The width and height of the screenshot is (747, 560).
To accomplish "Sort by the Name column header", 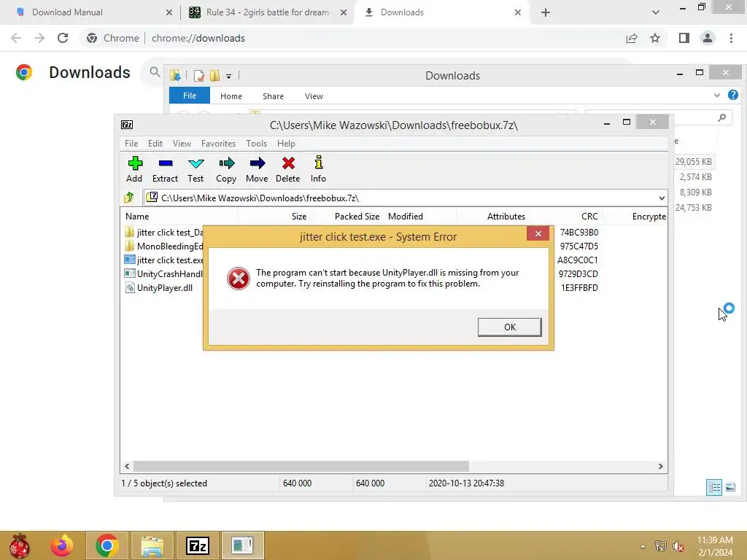I will pos(179,216).
